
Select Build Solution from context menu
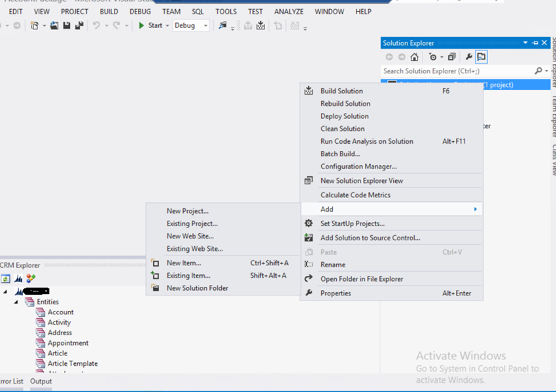tap(391, 91)
